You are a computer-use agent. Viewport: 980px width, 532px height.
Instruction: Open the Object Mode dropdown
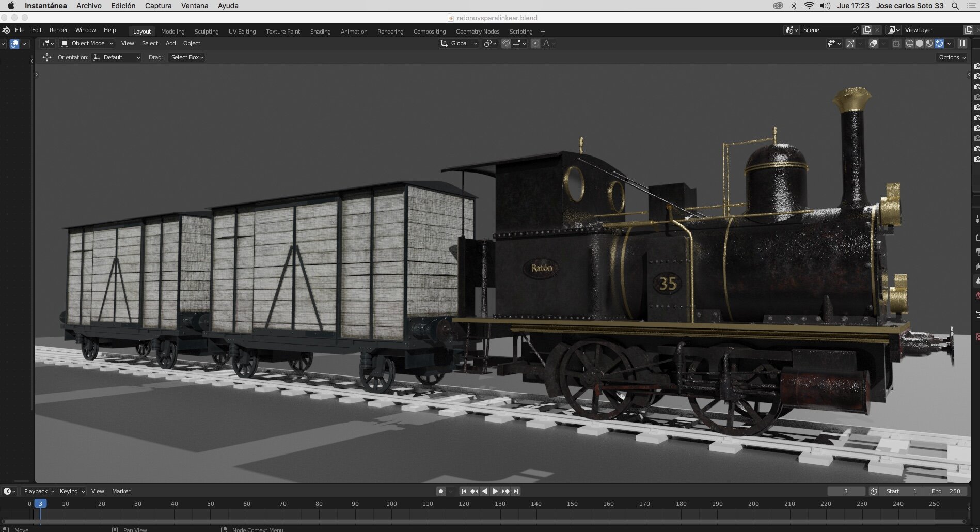tap(87, 43)
